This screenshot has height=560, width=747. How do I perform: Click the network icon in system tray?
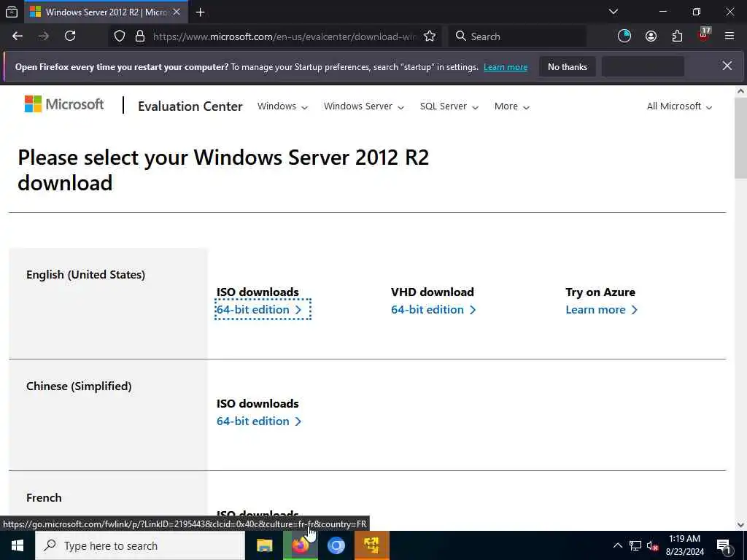click(x=635, y=545)
